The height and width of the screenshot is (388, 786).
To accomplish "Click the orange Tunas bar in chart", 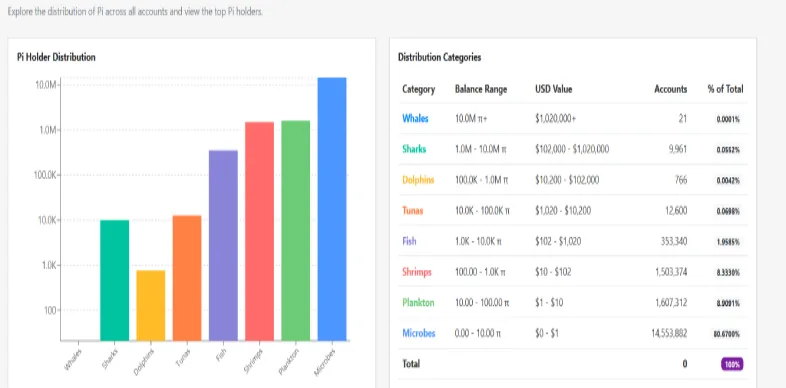I will pos(187,278).
